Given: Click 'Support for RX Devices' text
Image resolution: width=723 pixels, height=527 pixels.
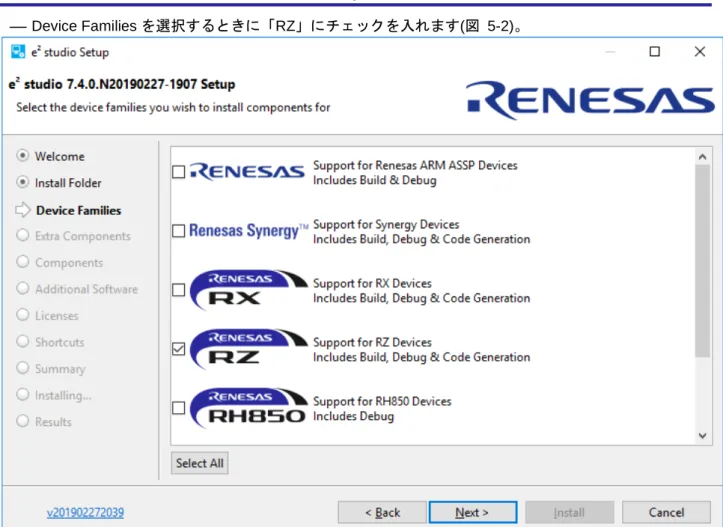Looking at the screenshot, I should click(372, 283).
